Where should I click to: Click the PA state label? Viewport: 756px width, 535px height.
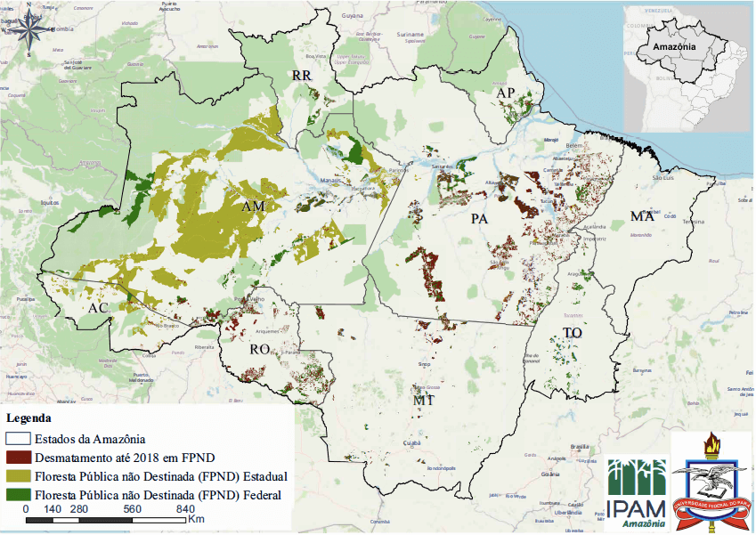[480, 218]
